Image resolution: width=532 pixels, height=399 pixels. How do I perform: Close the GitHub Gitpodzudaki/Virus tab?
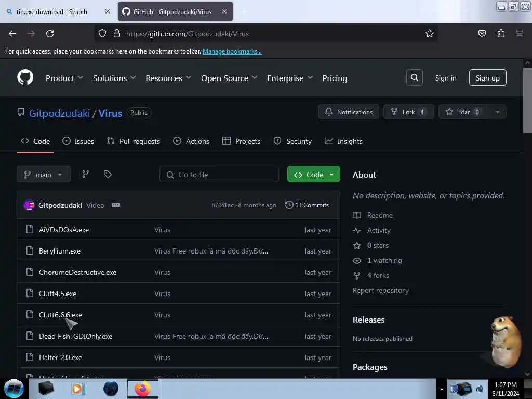click(224, 11)
